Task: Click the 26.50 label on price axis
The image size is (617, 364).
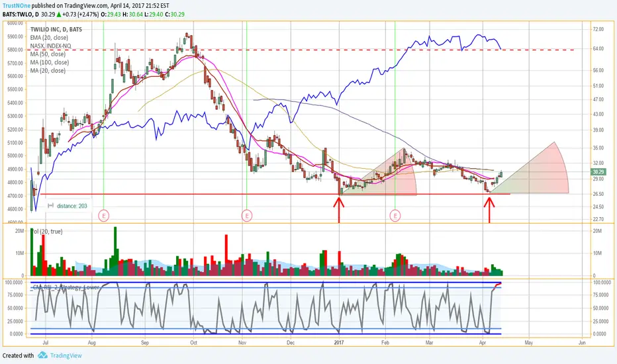Action: pos(598,194)
